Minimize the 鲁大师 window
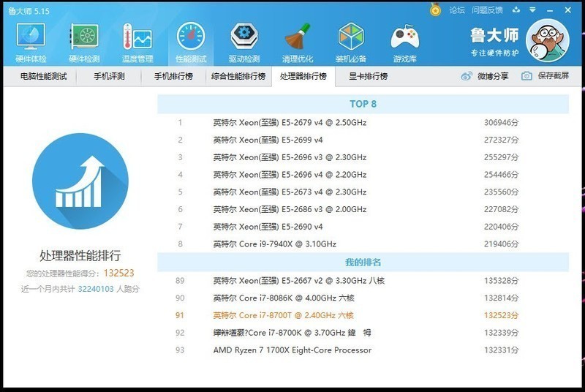This screenshot has height=392, width=585. click(550, 10)
